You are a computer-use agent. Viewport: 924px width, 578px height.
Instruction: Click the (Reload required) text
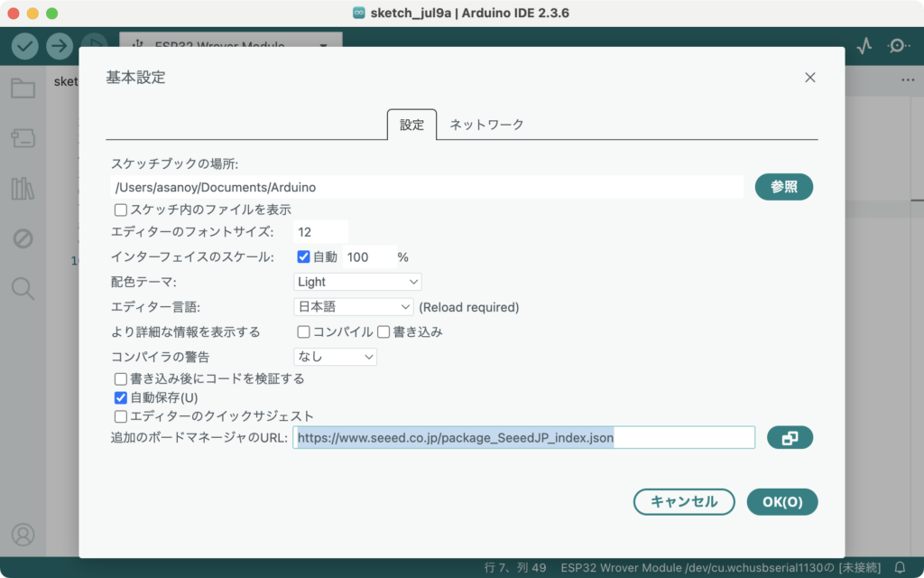tap(469, 307)
